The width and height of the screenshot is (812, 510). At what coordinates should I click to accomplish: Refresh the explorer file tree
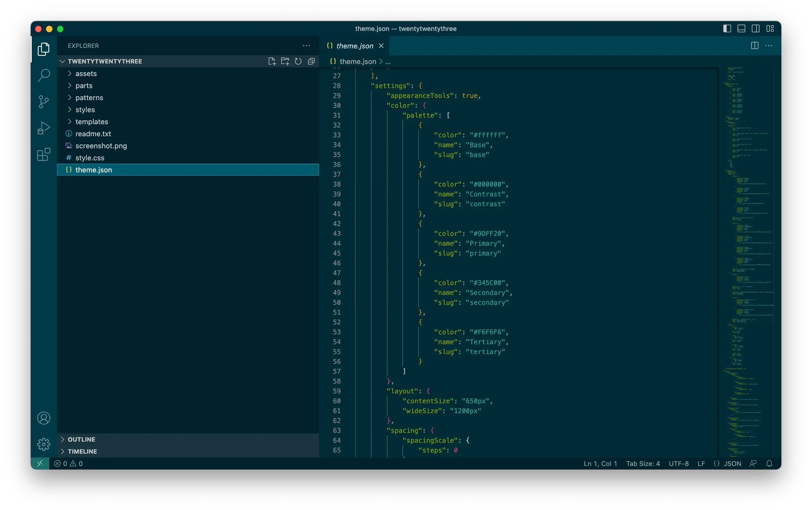click(x=298, y=61)
